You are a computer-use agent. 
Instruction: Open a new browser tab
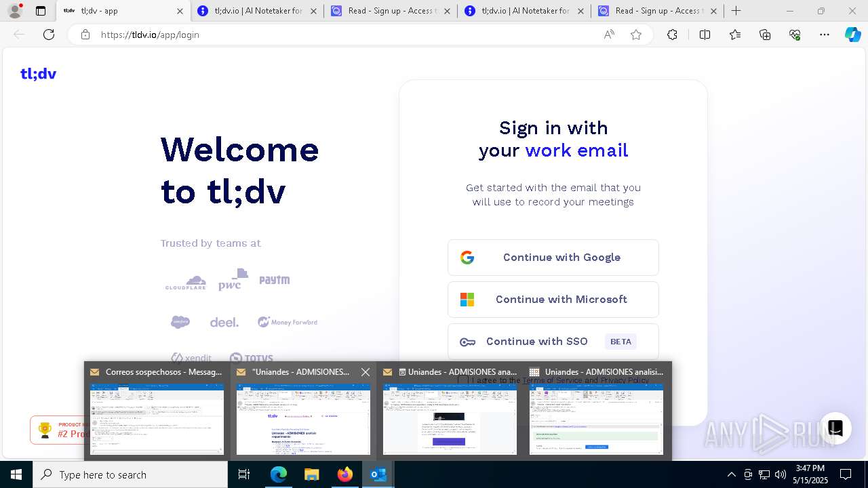point(736,11)
